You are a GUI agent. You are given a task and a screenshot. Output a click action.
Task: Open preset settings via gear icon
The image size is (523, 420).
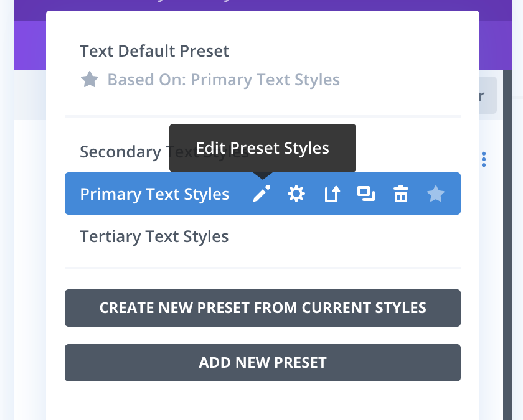pyautogui.click(x=296, y=194)
